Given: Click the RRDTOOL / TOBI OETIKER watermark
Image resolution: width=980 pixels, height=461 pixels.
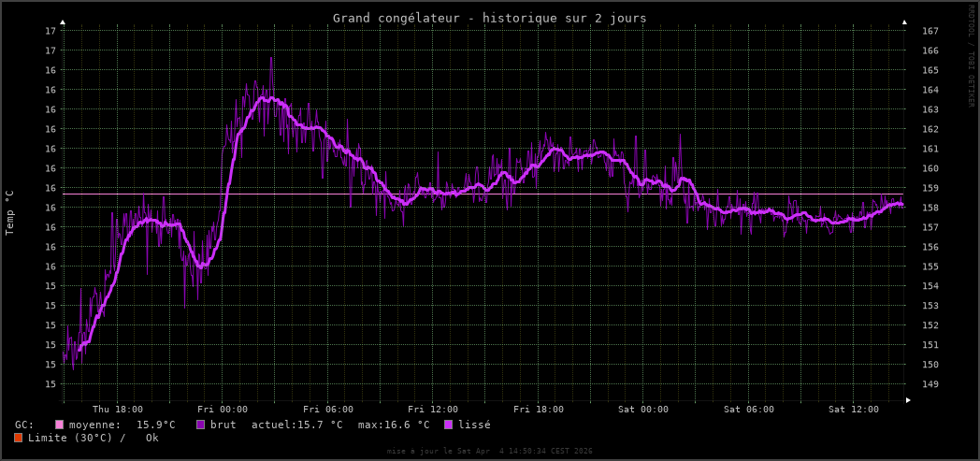Looking at the screenshot, I should click(971, 56).
